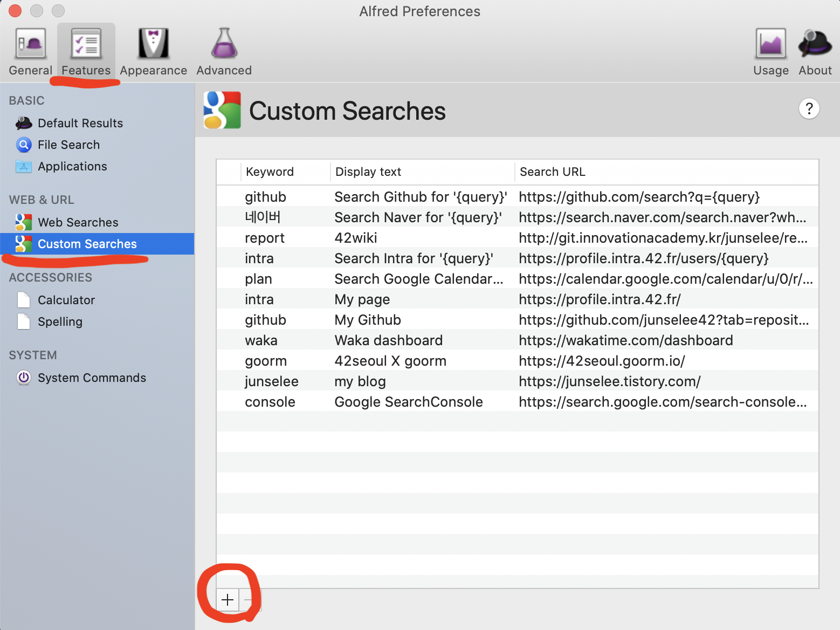Click the large Custom Searches header icon
840x630 pixels.
point(222,110)
